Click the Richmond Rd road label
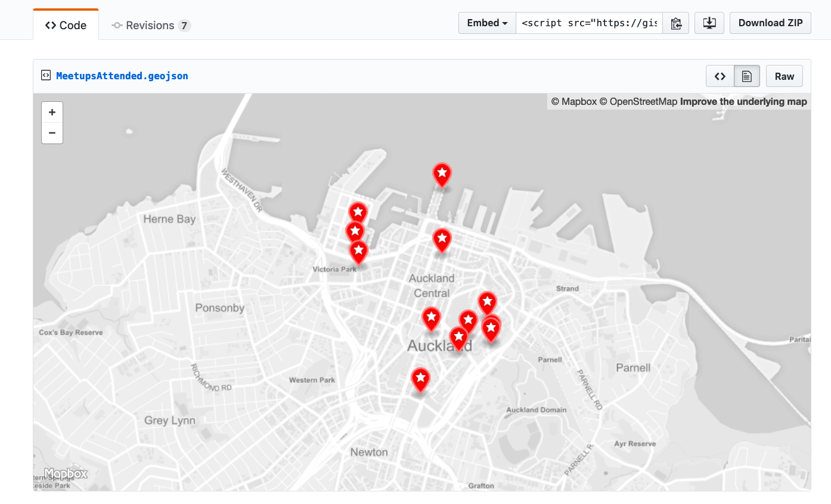The image size is (831, 504). (x=211, y=377)
